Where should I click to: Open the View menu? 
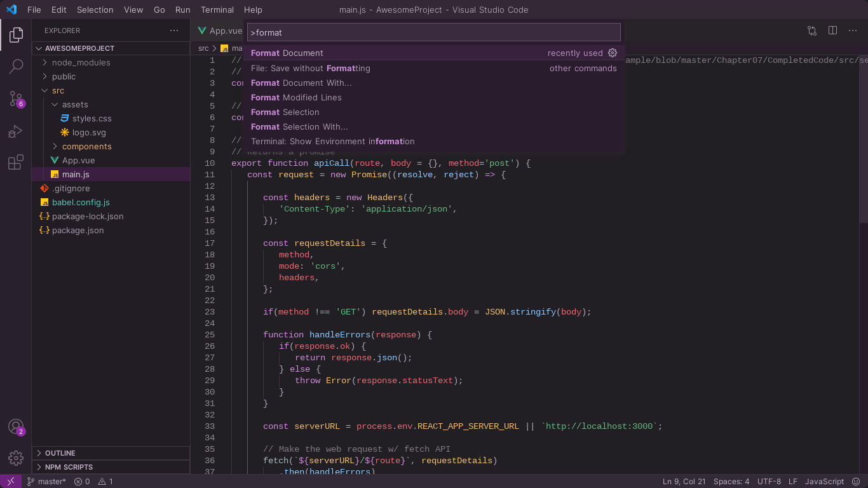pyautogui.click(x=133, y=10)
